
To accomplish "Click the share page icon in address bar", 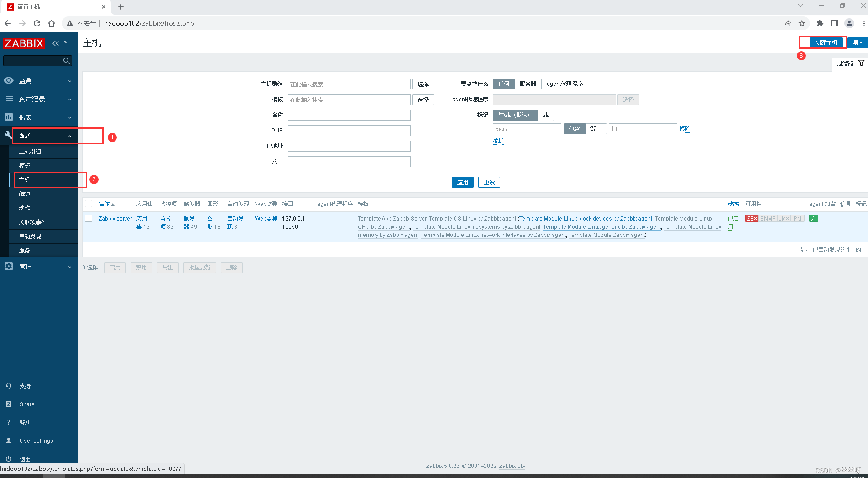I will tap(787, 23).
